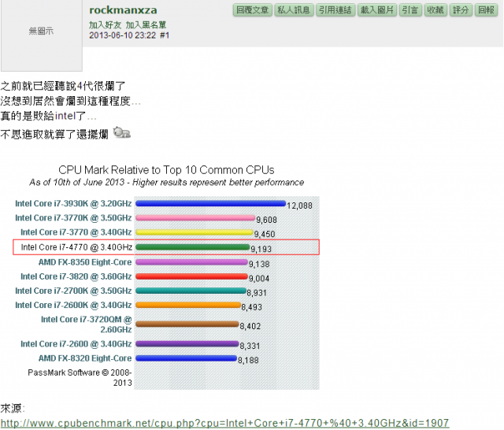Click the teal i7-2700K score bar

coord(191,291)
